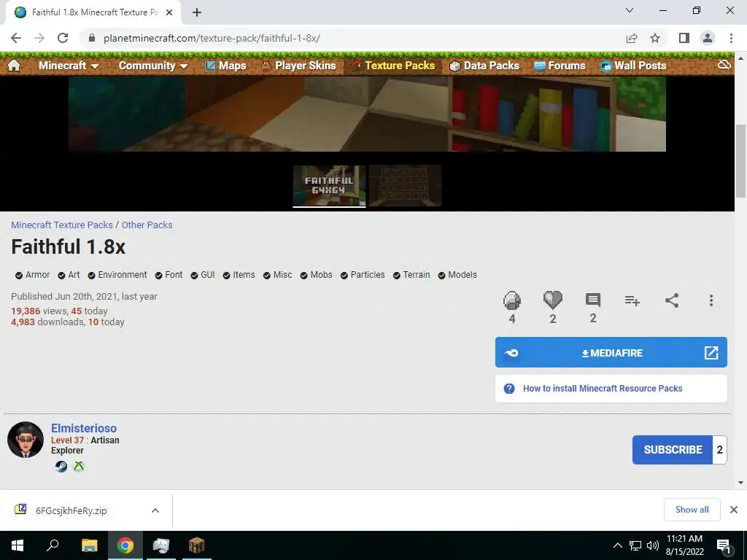Screen dimensions: 747x560
Task: Click the Steam icon under the author
Action: [x=61, y=466]
